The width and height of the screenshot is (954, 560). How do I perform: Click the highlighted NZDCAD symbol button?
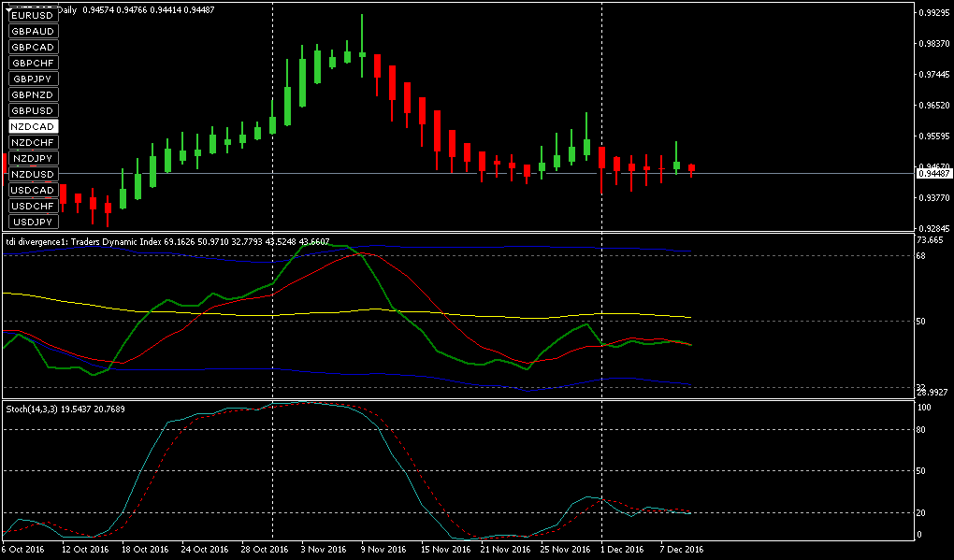[x=34, y=126]
